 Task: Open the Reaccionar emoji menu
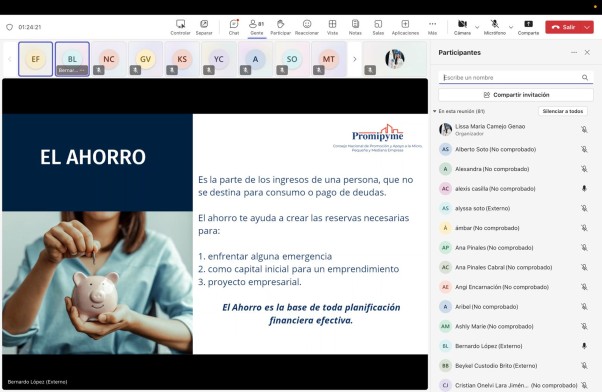click(306, 27)
